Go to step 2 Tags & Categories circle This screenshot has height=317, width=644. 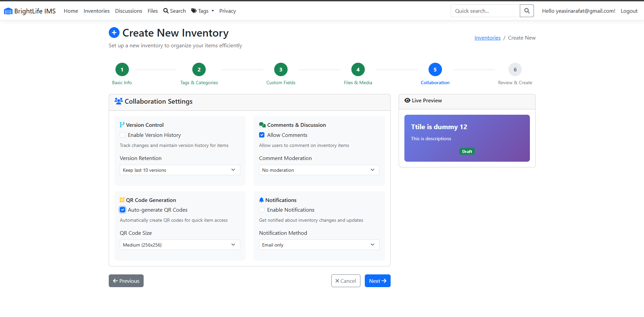click(199, 70)
